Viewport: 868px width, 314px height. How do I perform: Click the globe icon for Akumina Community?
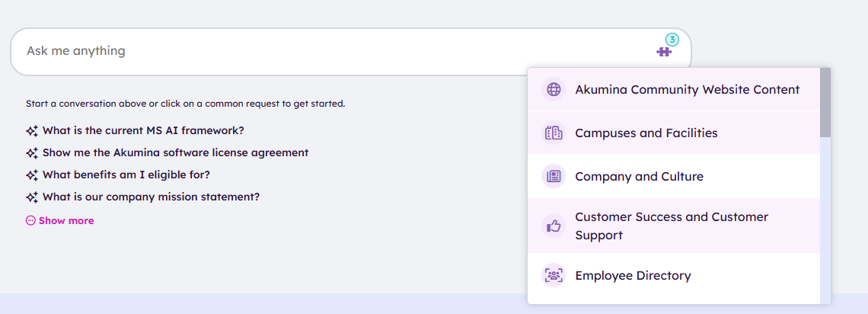tap(554, 90)
